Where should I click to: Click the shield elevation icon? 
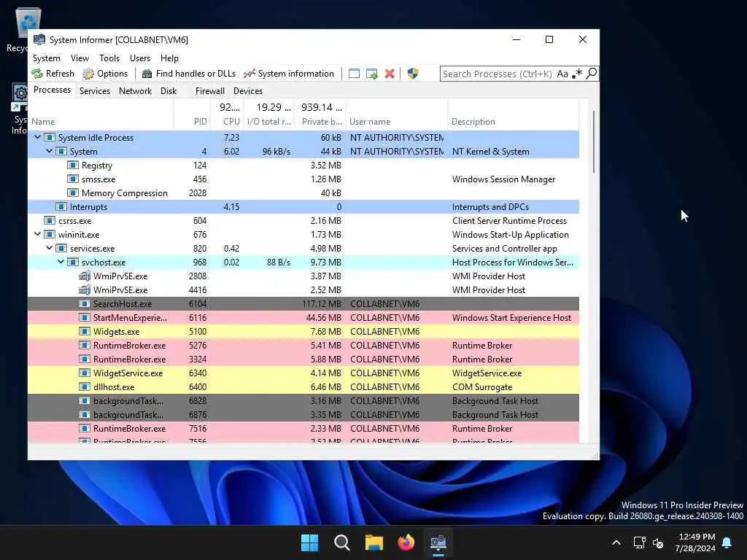pyautogui.click(x=413, y=74)
